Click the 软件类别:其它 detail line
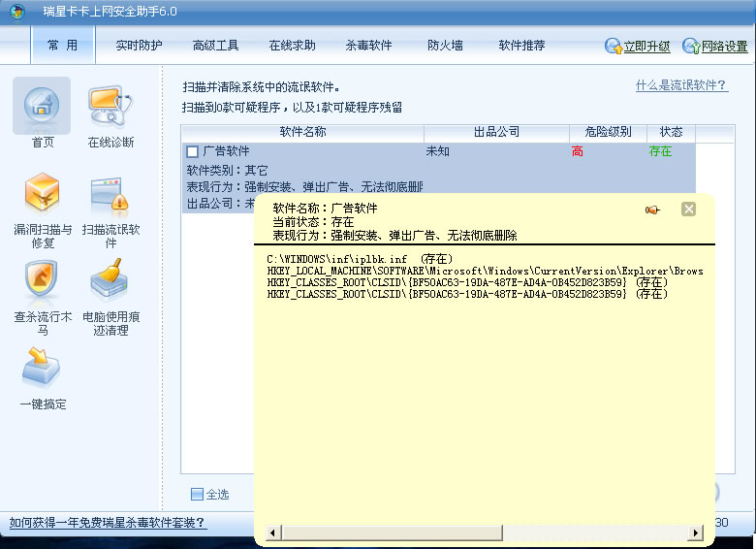Viewport: 756px width, 549px height. (x=227, y=171)
